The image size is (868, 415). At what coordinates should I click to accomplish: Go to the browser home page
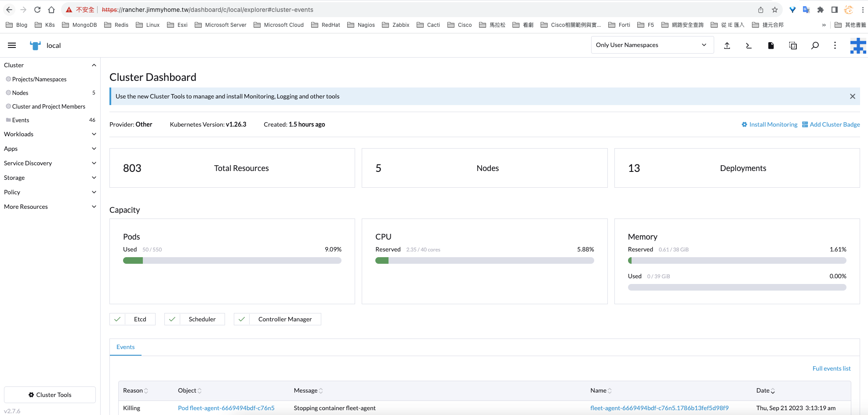pos(51,10)
